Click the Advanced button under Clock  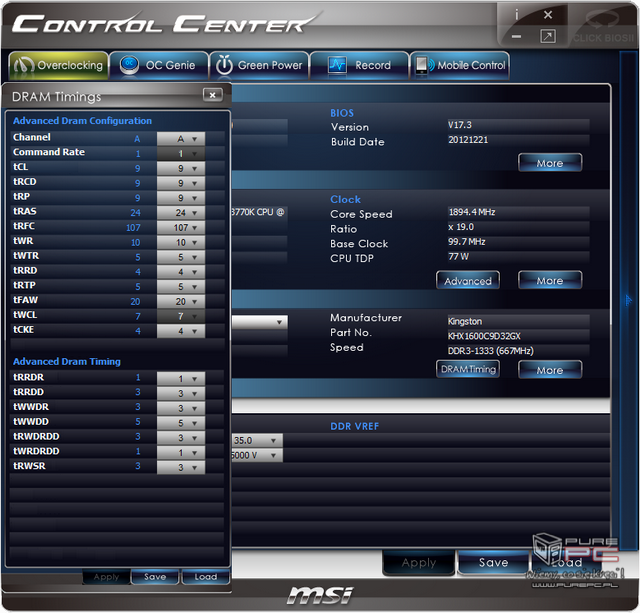[x=468, y=281]
